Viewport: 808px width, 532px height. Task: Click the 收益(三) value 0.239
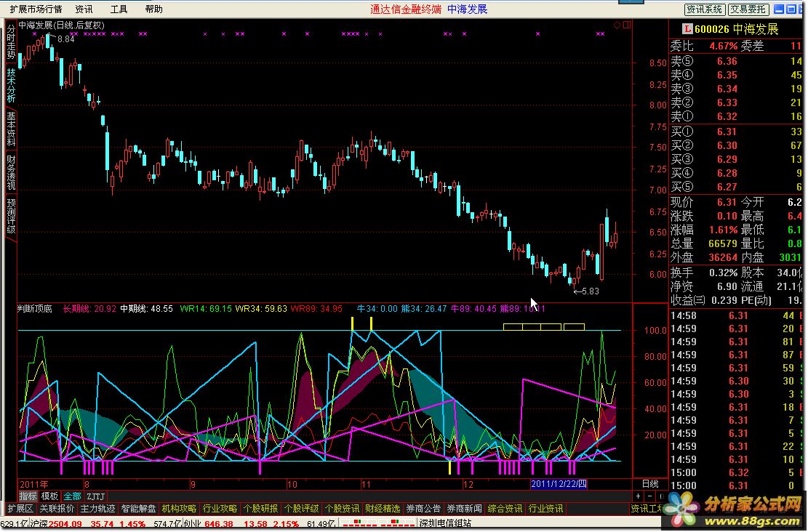pos(724,299)
